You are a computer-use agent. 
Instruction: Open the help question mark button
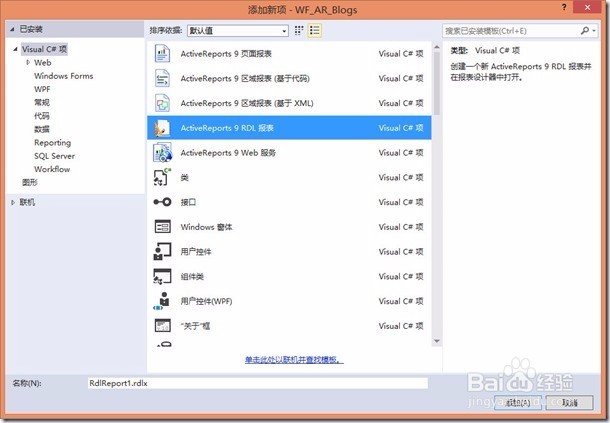564,7
